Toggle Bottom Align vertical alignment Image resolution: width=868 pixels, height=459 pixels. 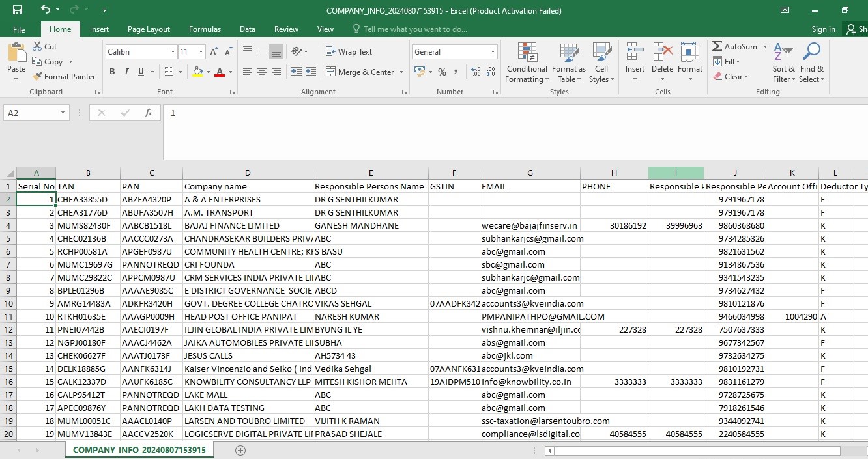coord(276,51)
